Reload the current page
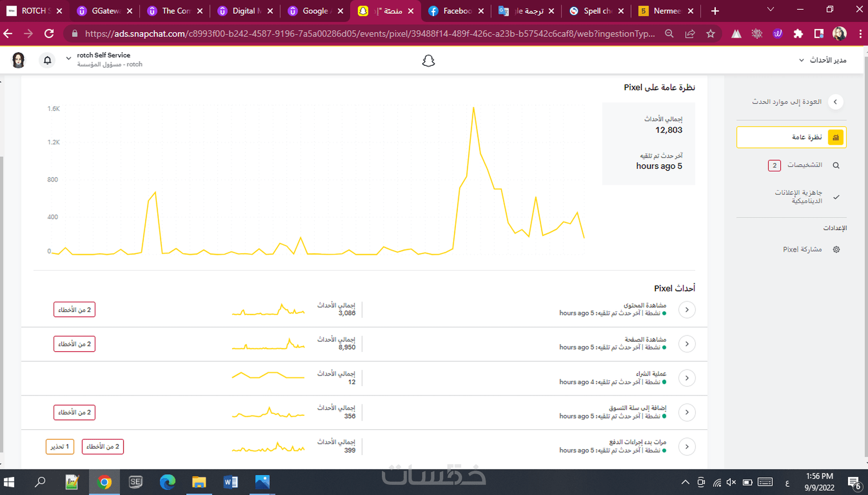 49,34
